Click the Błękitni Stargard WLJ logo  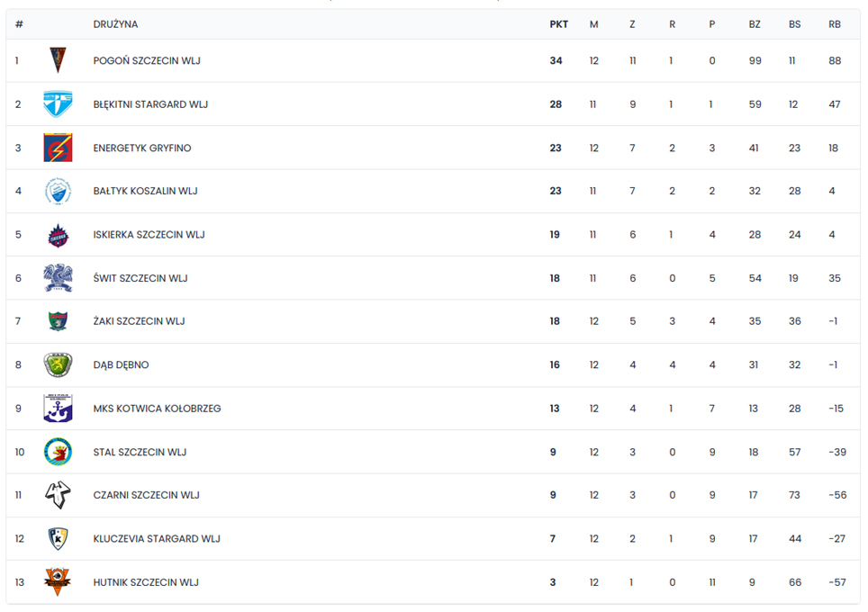pos(58,104)
